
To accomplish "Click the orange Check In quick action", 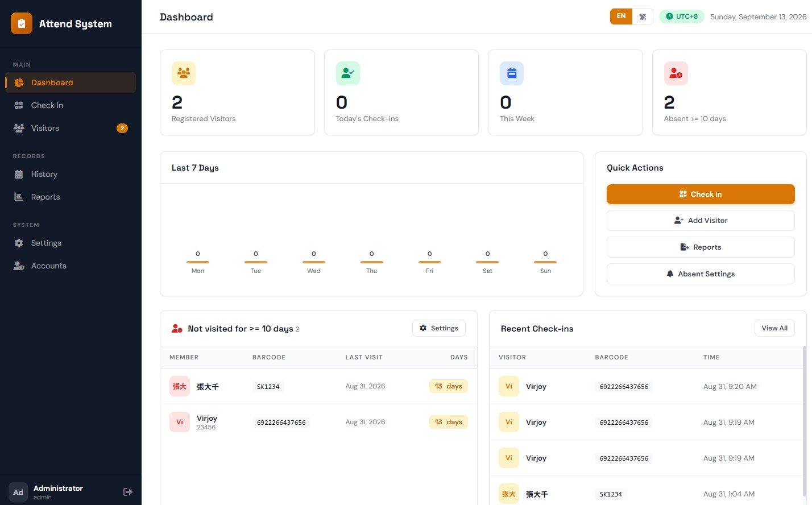I will 701,194.
